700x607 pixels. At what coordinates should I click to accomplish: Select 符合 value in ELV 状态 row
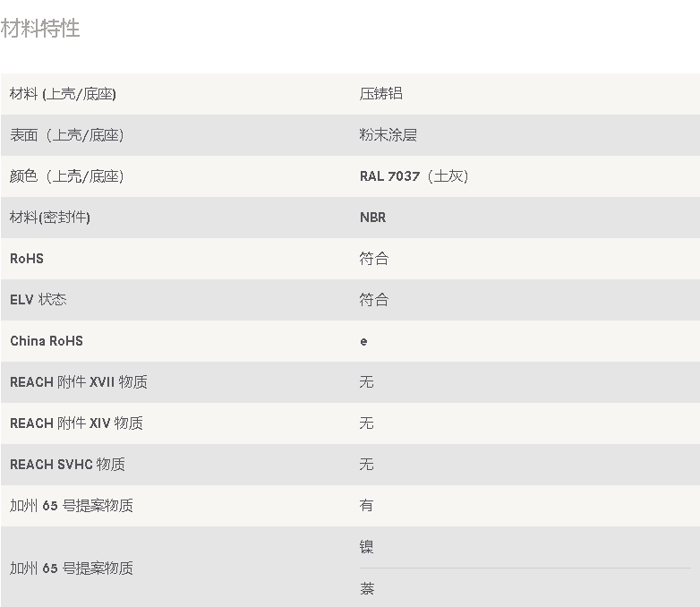(374, 300)
